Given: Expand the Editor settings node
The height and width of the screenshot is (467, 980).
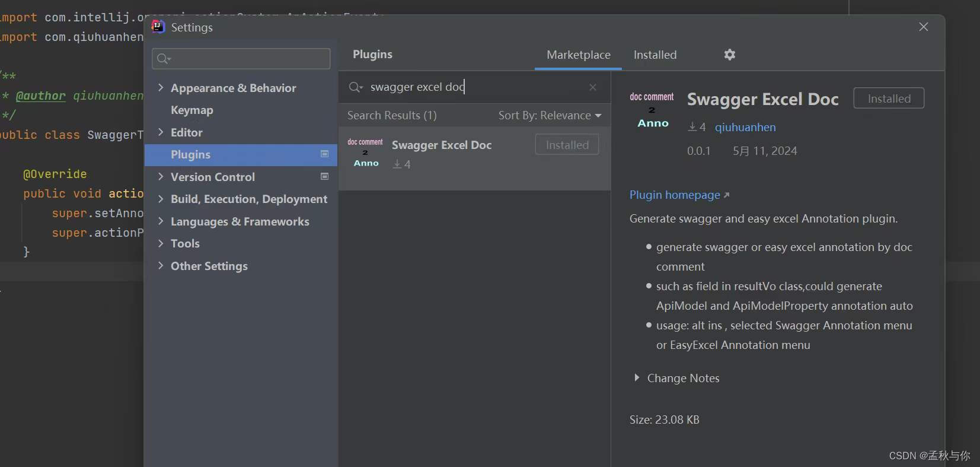Looking at the screenshot, I should coord(161,132).
